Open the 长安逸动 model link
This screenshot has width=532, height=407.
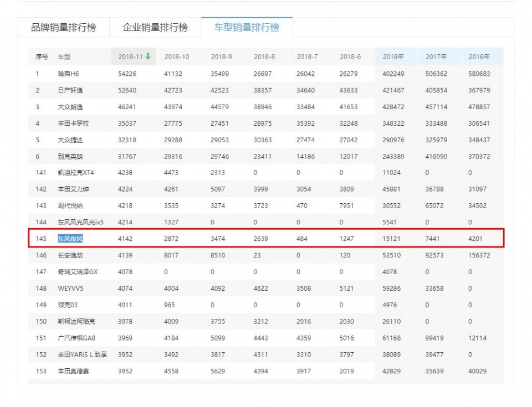[70, 255]
